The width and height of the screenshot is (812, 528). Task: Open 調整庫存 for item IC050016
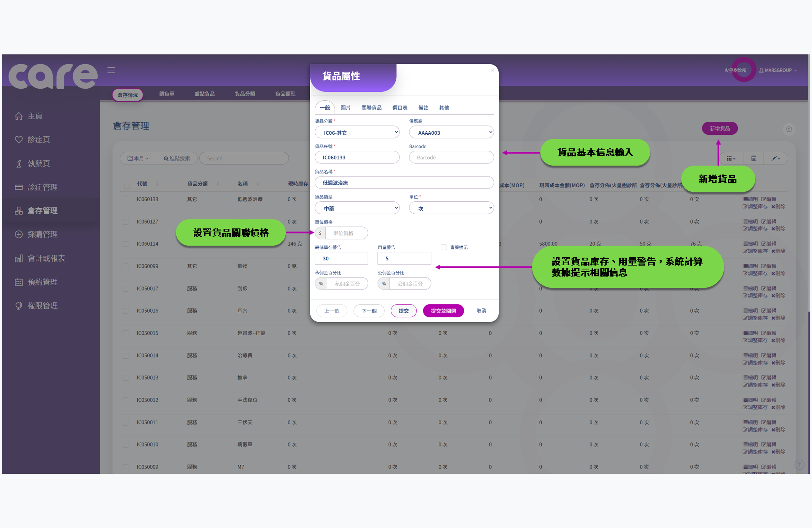[x=755, y=318]
